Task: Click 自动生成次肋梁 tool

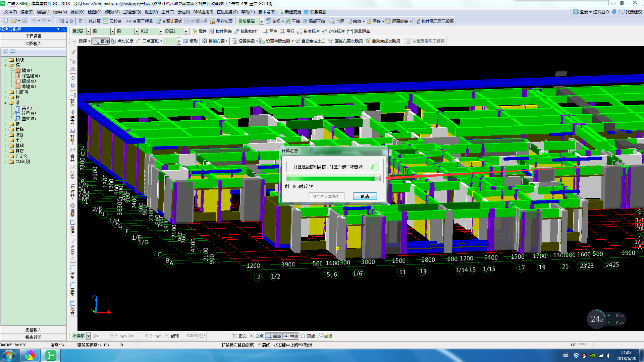Action: [x=383, y=41]
